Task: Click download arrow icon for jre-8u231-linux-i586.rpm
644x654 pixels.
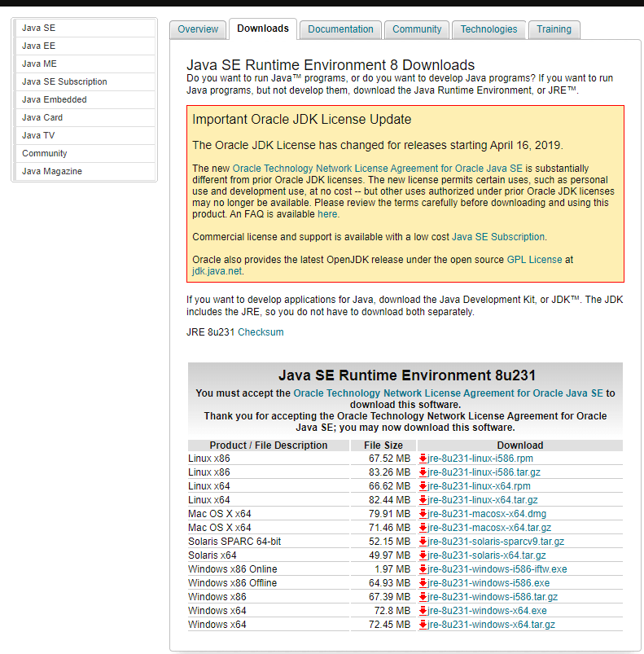Action: 423,459
